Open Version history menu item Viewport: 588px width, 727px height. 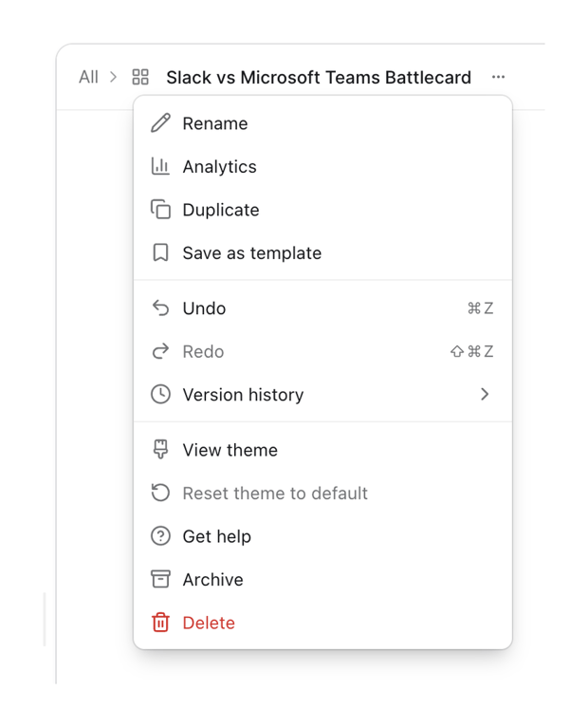pyautogui.click(x=322, y=395)
